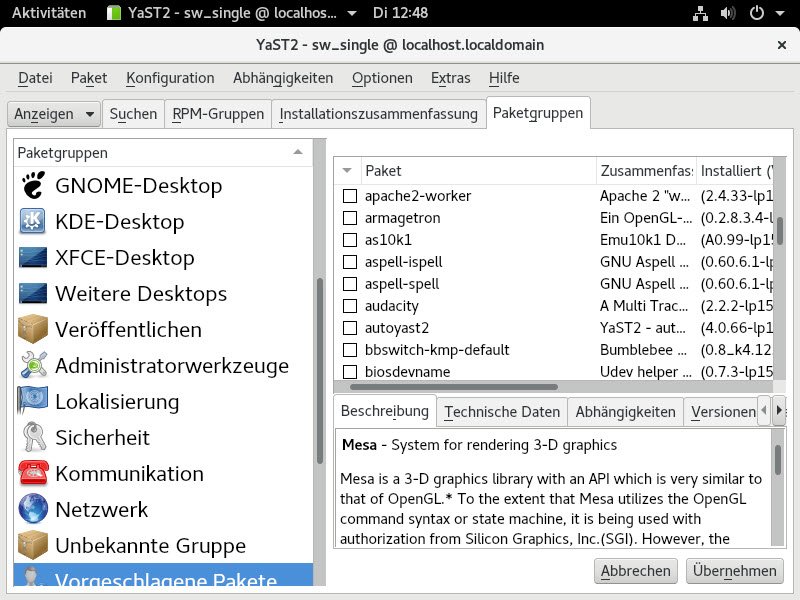Viewport: 800px width, 600px height.
Task: Open the volume icon in the top bar
Action: pos(728,13)
